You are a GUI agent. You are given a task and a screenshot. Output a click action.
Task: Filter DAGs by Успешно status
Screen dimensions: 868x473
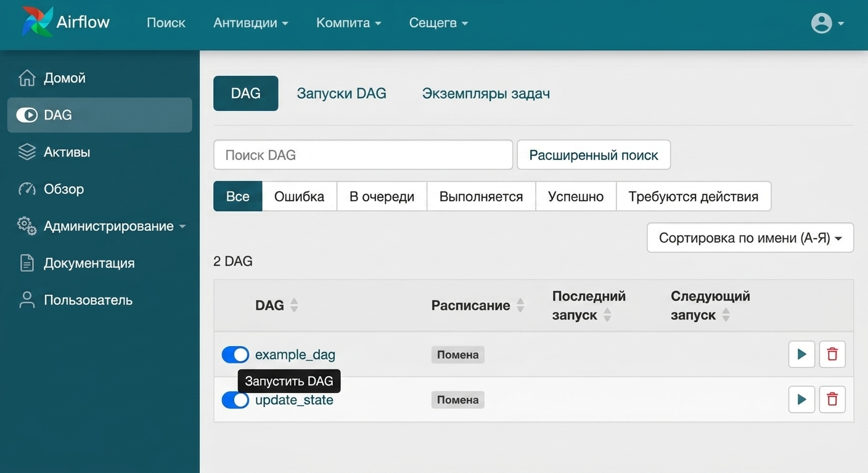(576, 196)
